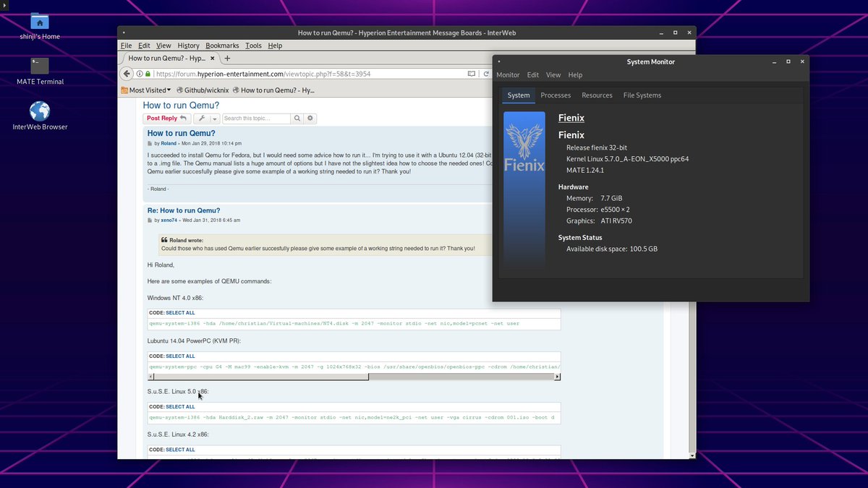Open the Monitor menu in System Monitor
This screenshot has height=488, width=868.
pyautogui.click(x=508, y=75)
